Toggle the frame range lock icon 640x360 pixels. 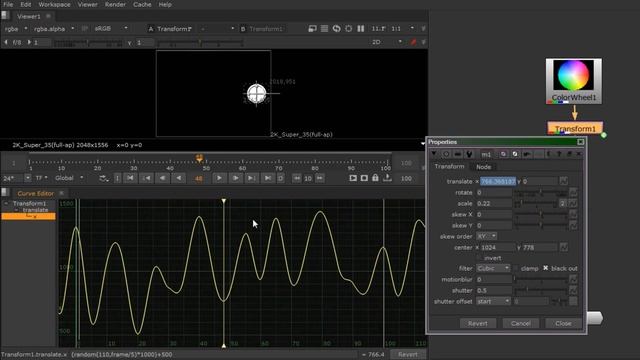375,178
